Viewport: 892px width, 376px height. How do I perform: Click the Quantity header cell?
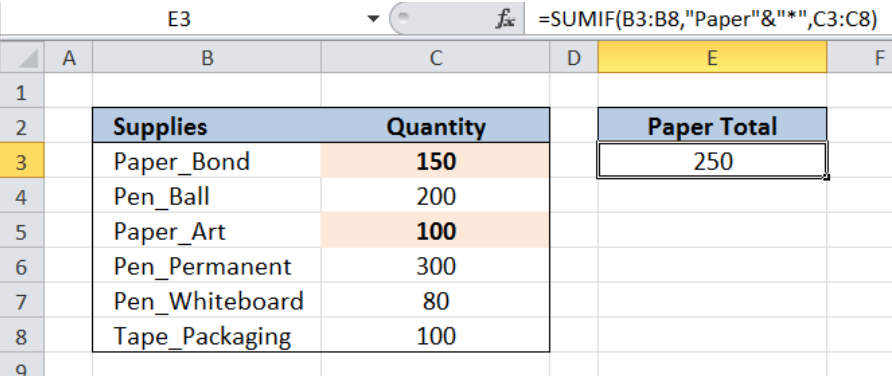[x=436, y=126]
